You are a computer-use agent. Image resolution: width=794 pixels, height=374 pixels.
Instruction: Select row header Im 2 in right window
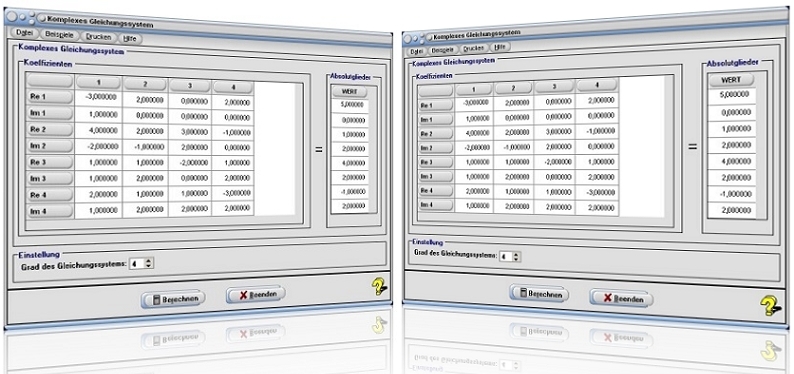point(435,148)
